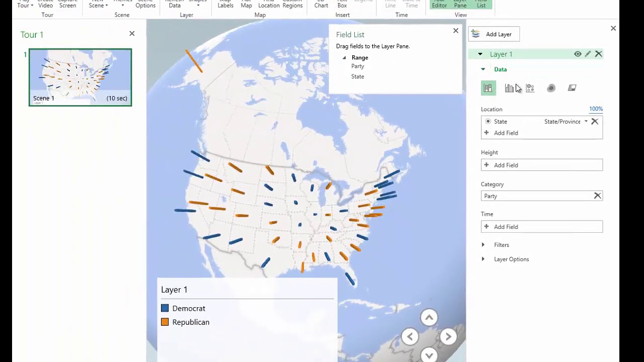The width and height of the screenshot is (644, 362).
Task: Select State field in Field List
Action: [x=357, y=76]
